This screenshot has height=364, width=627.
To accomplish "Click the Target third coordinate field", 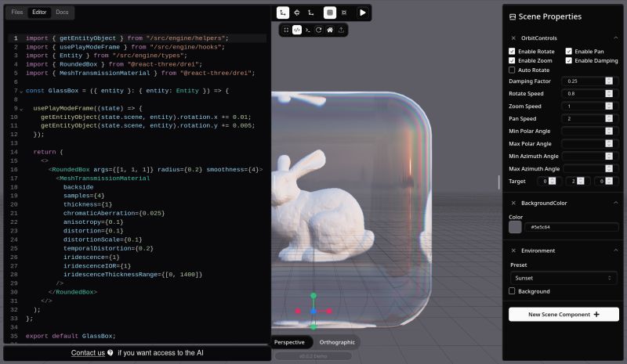I will tap(605, 181).
